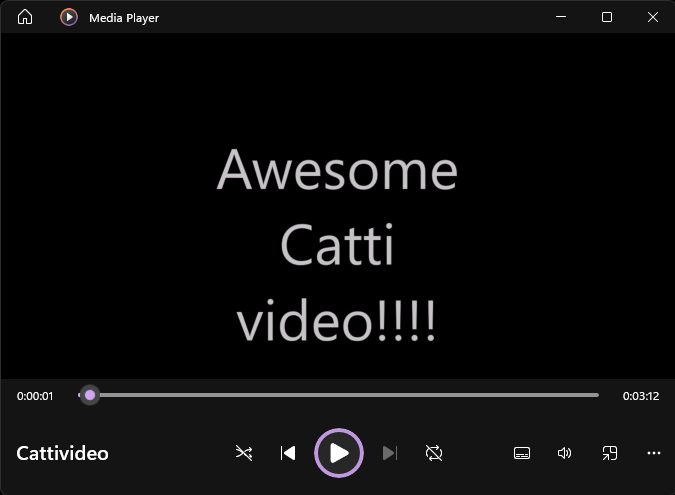The image size is (675, 495).
Task: Skip to the previous track
Action: pyautogui.click(x=288, y=453)
